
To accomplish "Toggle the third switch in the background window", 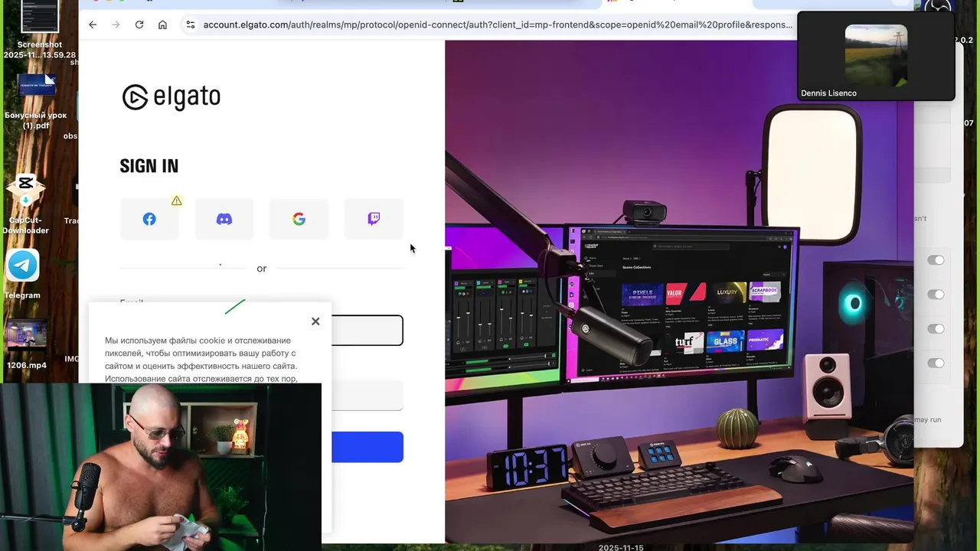I will [x=936, y=329].
